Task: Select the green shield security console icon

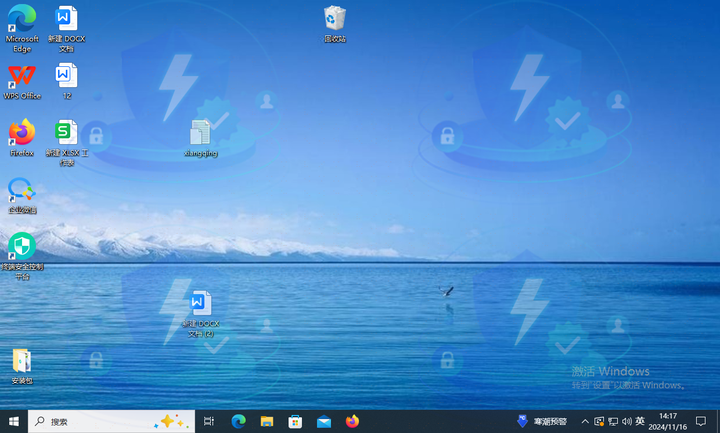Action: (x=22, y=246)
